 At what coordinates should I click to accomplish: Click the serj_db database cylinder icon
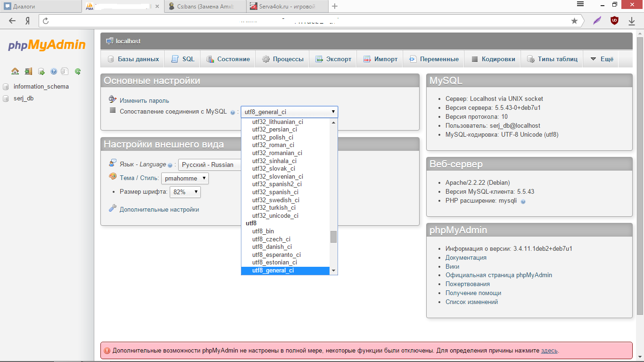pos(6,99)
